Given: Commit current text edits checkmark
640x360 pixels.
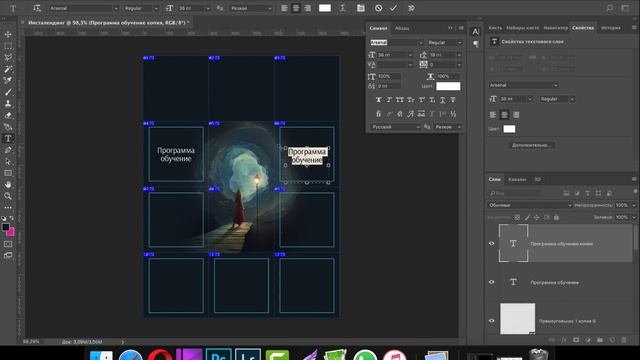Looking at the screenshot, I should click(x=393, y=8).
